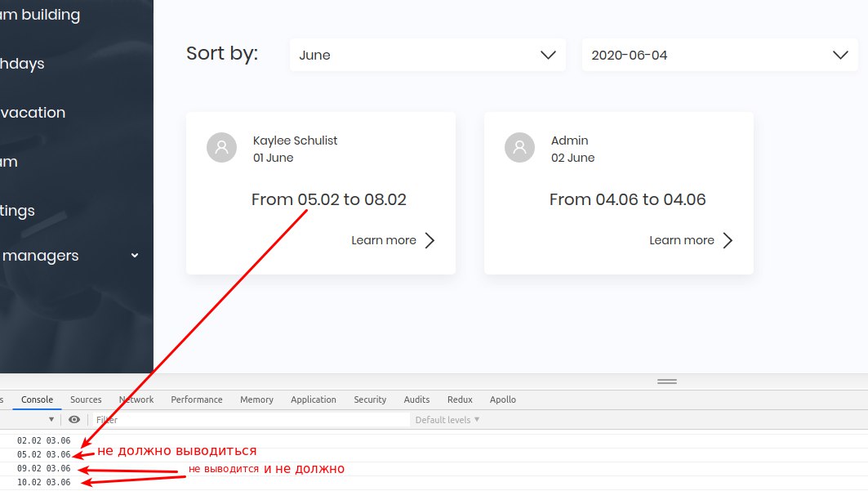The image size is (868, 491).
Task: Click the Kaylee Schulist name text
Action: coord(295,141)
